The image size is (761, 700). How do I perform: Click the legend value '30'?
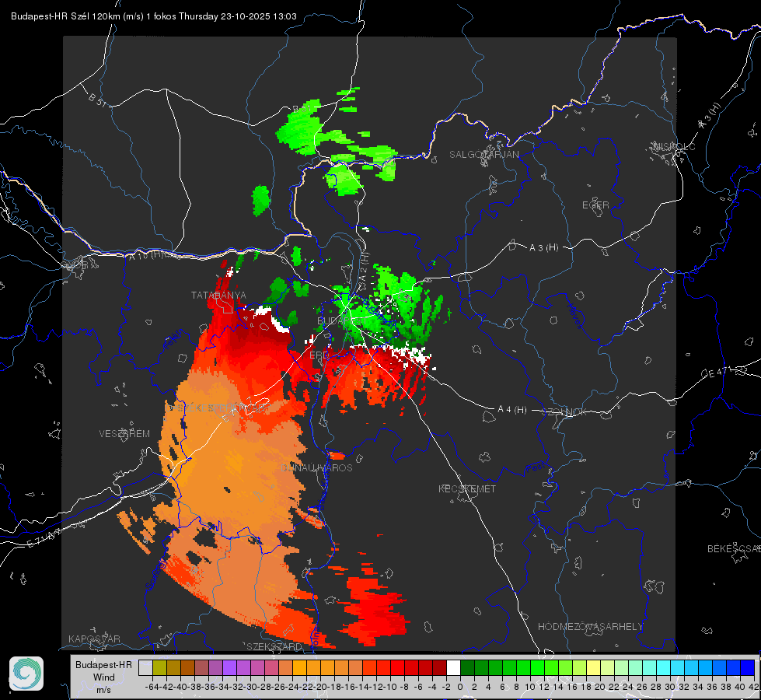point(670,687)
